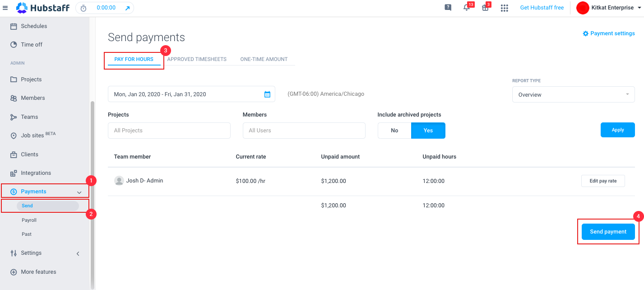
Task: Open Payroll in the sidebar
Action: pos(29,220)
